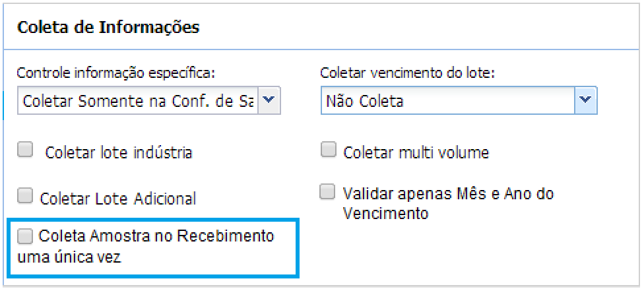This screenshot has height=289, width=644.
Task: Check the Validar apenas Mês e Ano box
Action: pyautogui.click(x=328, y=192)
